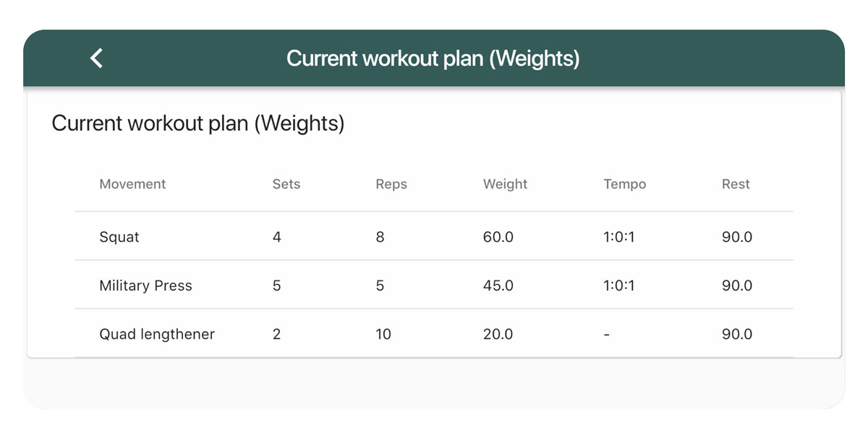
Task: Select the Squat movement row
Action: click(x=434, y=236)
